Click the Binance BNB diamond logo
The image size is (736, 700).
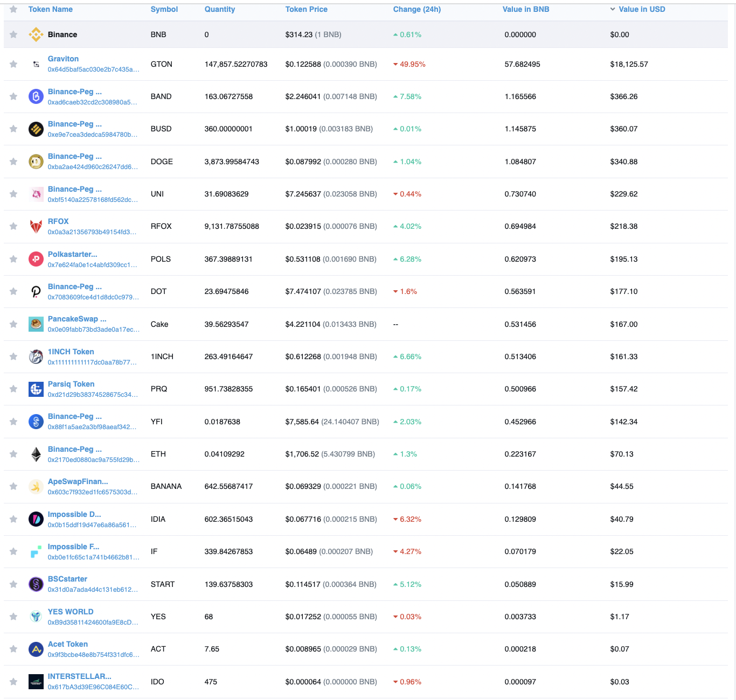36,34
